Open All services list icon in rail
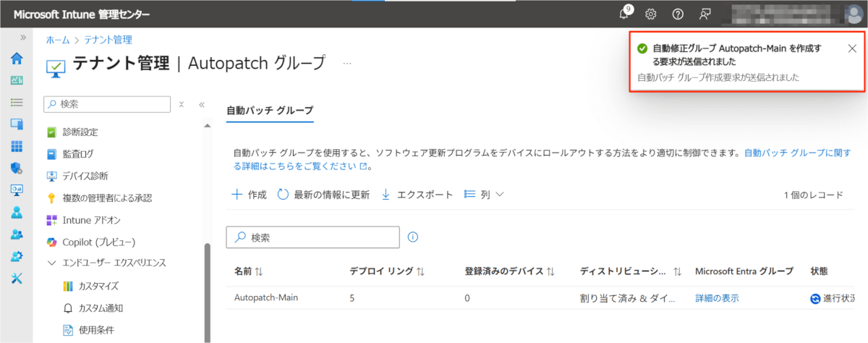The width and height of the screenshot is (868, 343). pos(17,103)
